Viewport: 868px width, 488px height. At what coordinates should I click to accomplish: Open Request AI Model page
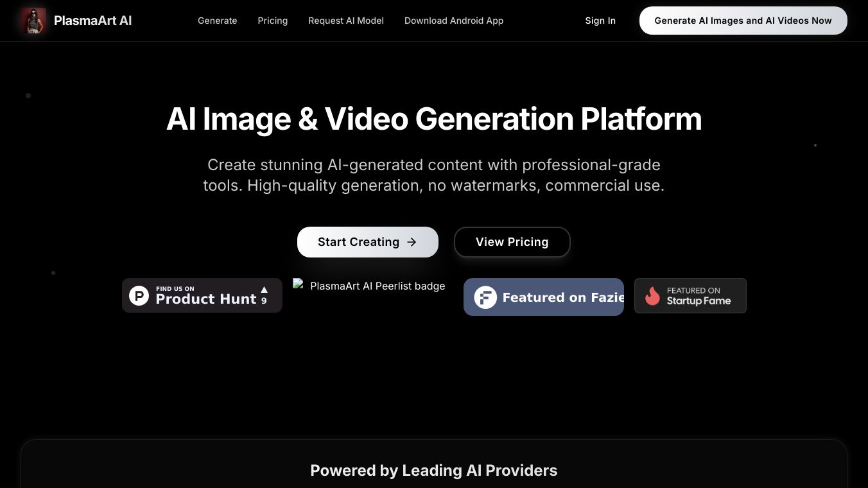346,21
